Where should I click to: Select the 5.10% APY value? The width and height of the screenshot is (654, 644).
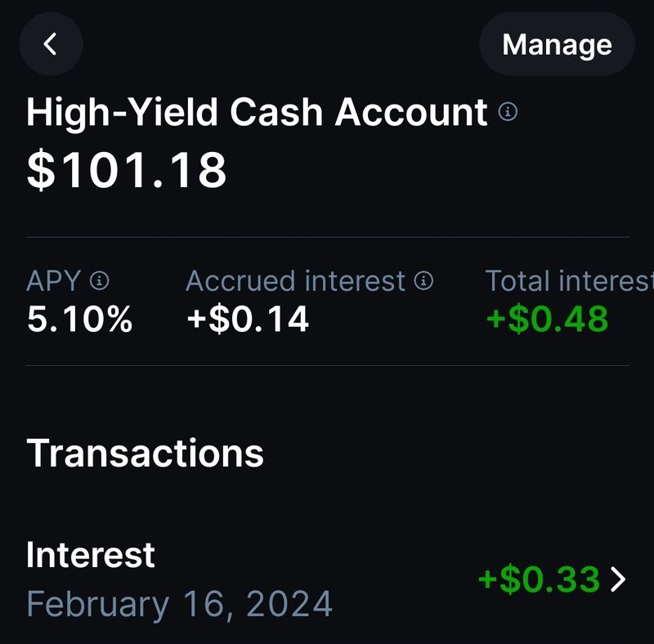point(79,319)
